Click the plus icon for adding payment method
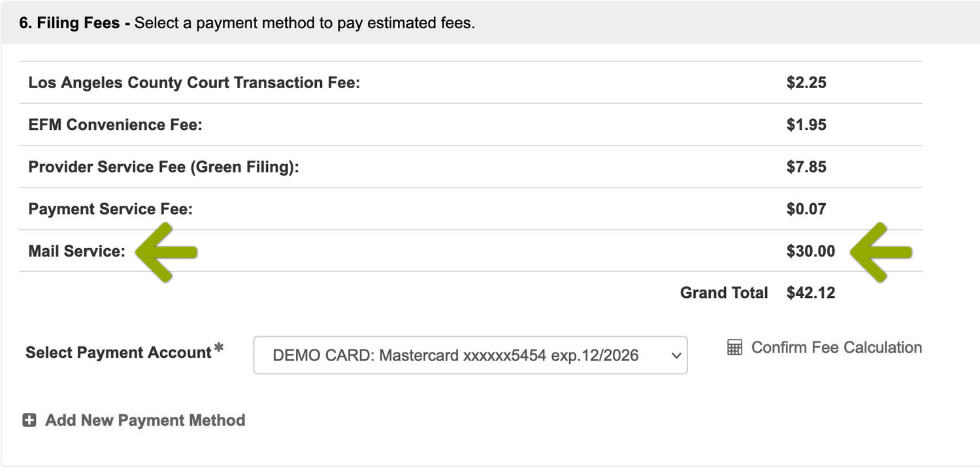 pyautogui.click(x=29, y=420)
